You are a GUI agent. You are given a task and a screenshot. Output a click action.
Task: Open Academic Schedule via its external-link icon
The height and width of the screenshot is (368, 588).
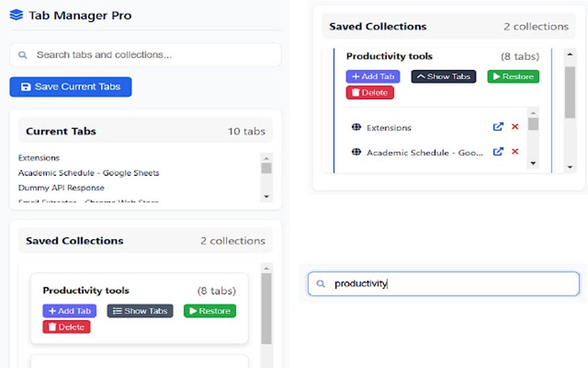tap(498, 152)
